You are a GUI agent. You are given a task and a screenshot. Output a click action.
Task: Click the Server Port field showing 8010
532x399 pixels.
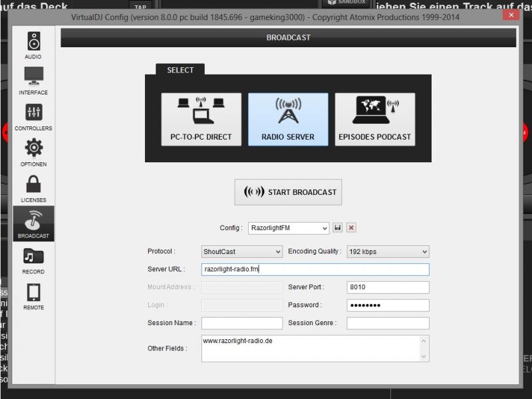point(388,287)
